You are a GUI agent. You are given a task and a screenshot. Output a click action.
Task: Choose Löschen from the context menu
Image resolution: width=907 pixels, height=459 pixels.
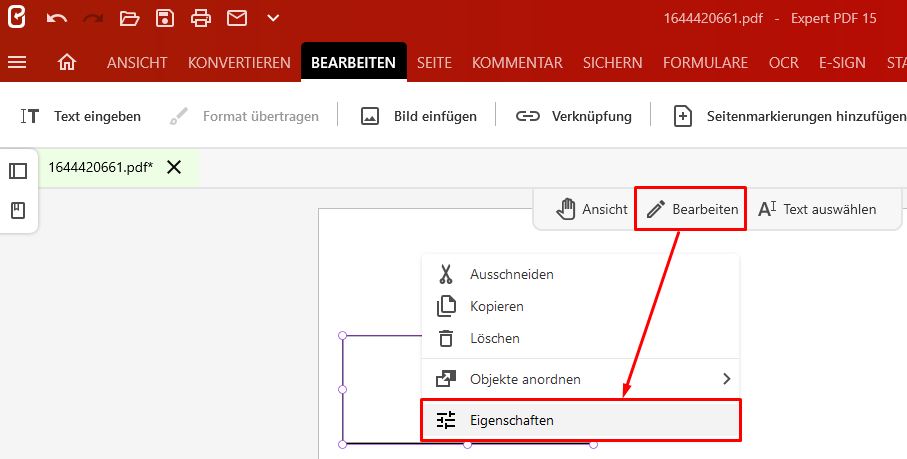[x=581, y=338]
